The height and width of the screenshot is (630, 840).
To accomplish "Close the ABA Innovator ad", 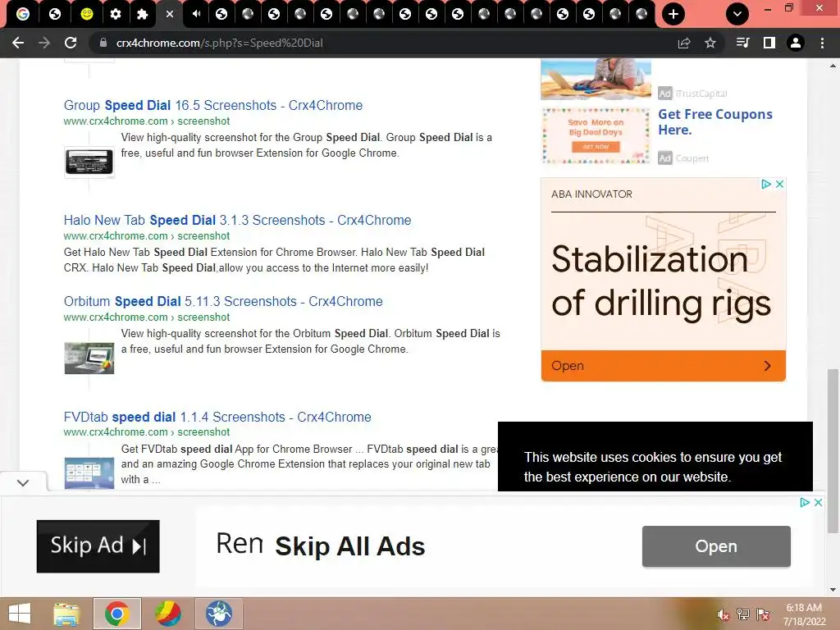I will pos(779,184).
